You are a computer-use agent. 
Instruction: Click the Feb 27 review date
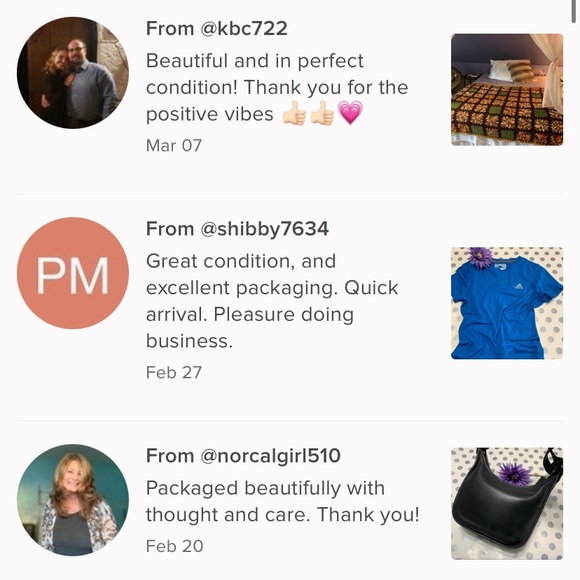pos(174,372)
